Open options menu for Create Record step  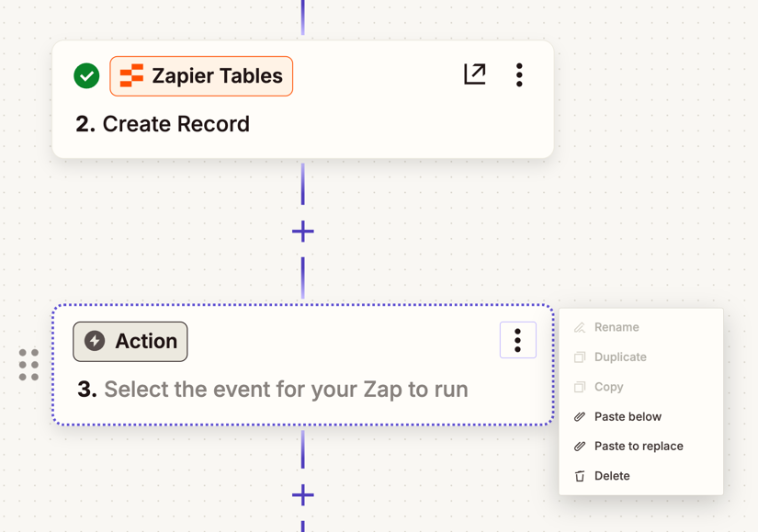(x=519, y=75)
